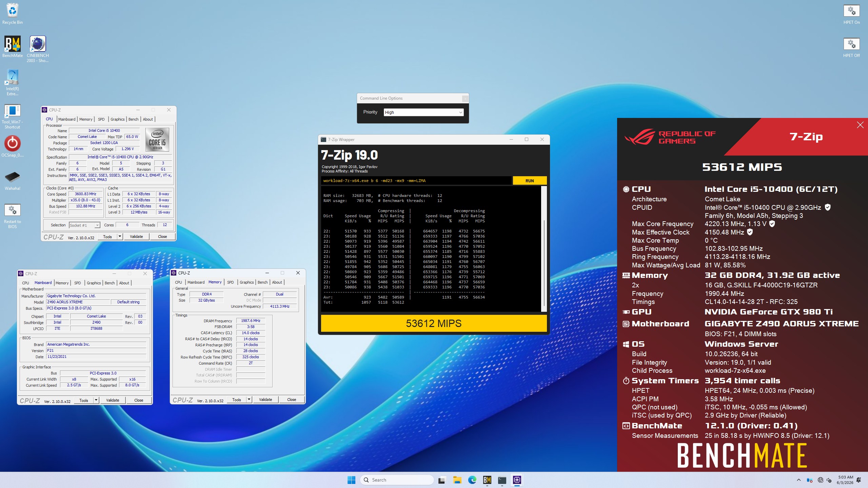Click Tools button in CPU-Z Mainboard window
The image size is (868, 488).
click(x=84, y=400)
